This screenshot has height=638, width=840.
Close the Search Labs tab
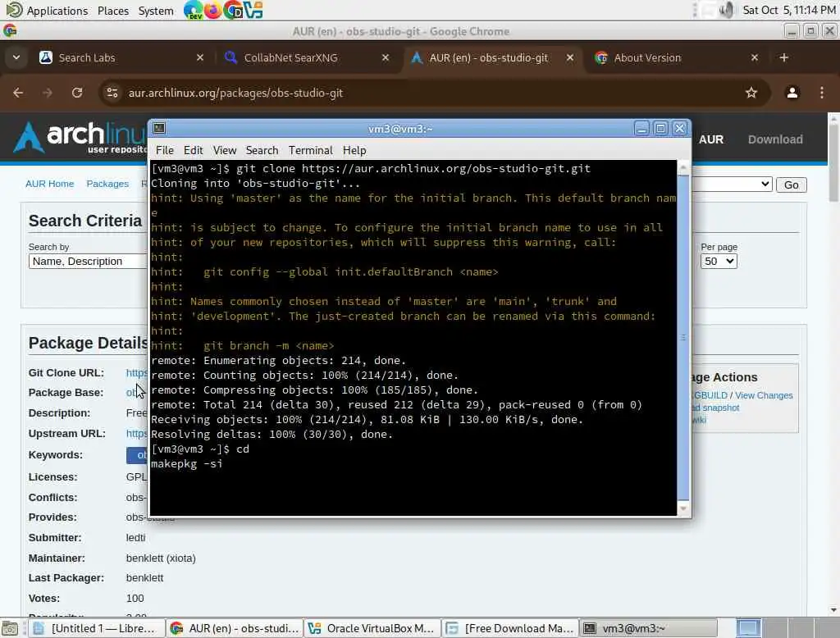click(200, 57)
